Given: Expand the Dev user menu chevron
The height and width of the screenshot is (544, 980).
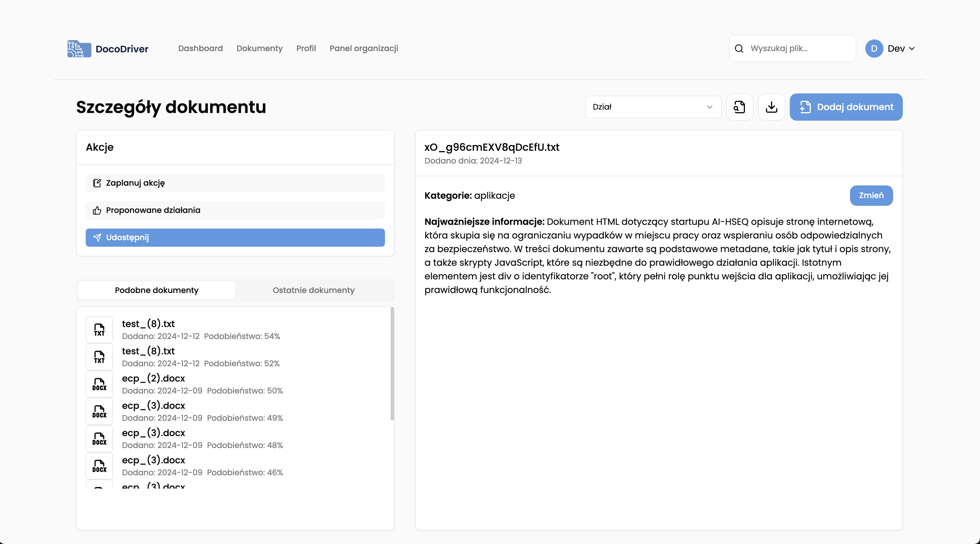Looking at the screenshot, I should pos(912,49).
